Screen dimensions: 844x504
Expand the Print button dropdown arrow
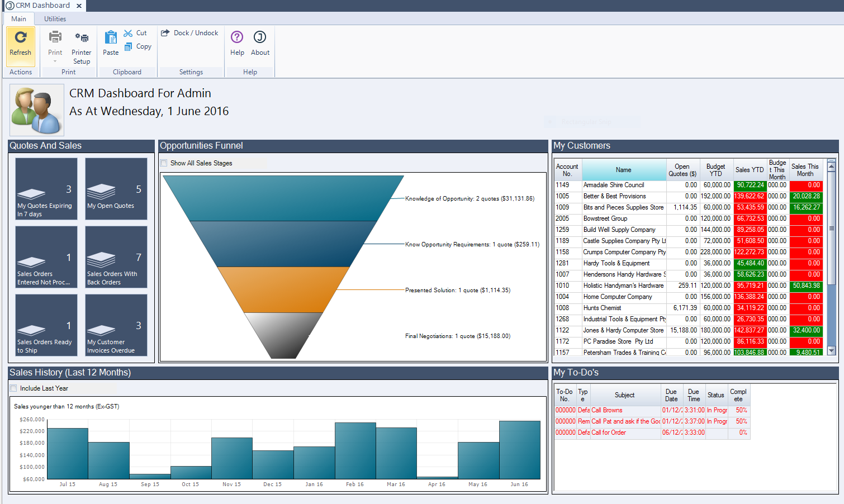pos(55,61)
